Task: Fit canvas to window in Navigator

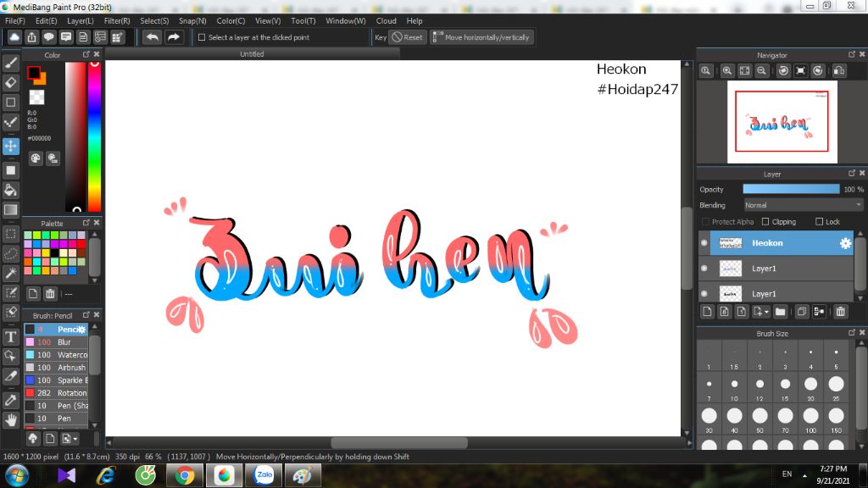Action: (744, 71)
